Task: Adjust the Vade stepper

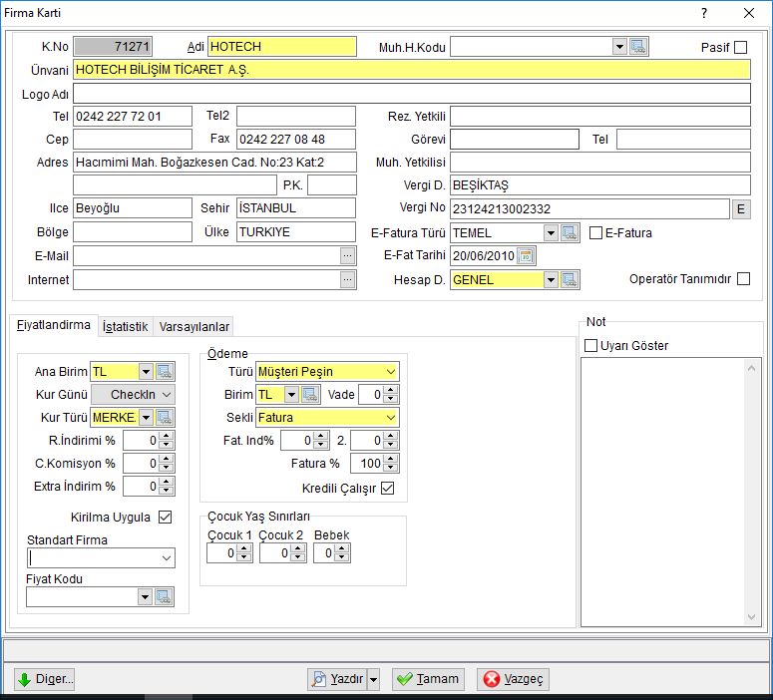Action: pyautogui.click(x=391, y=394)
